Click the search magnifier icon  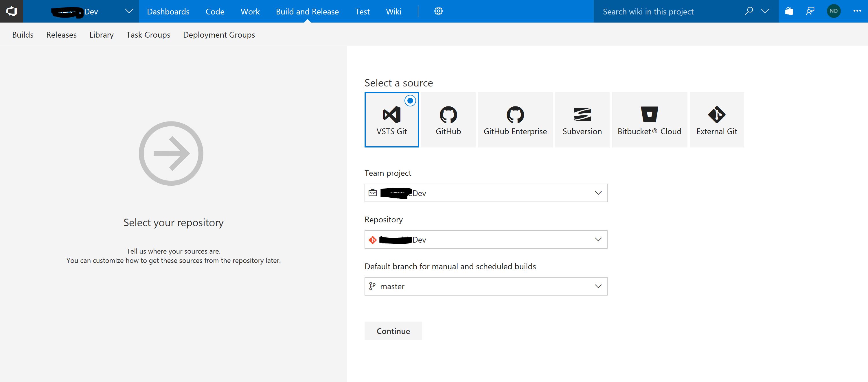click(749, 11)
